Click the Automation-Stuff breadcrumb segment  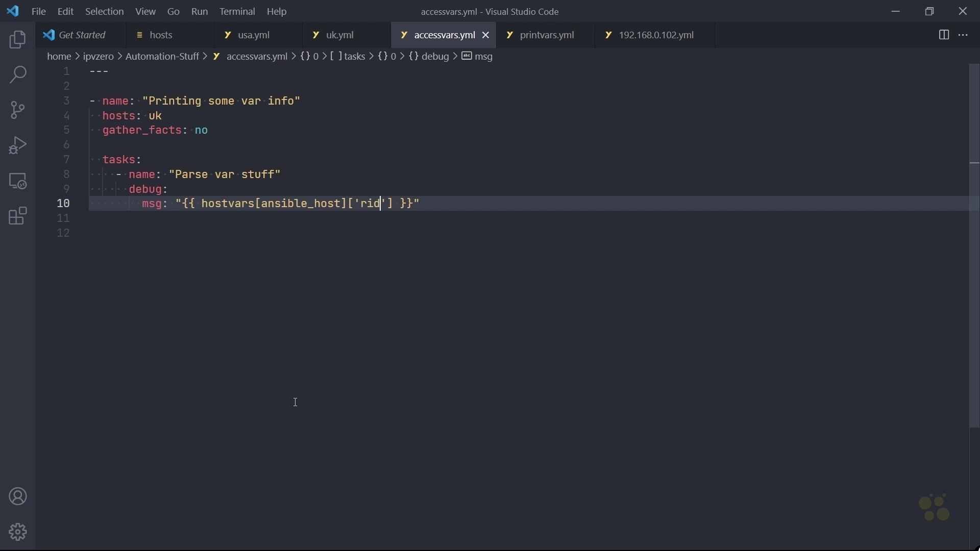coord(162,57)
